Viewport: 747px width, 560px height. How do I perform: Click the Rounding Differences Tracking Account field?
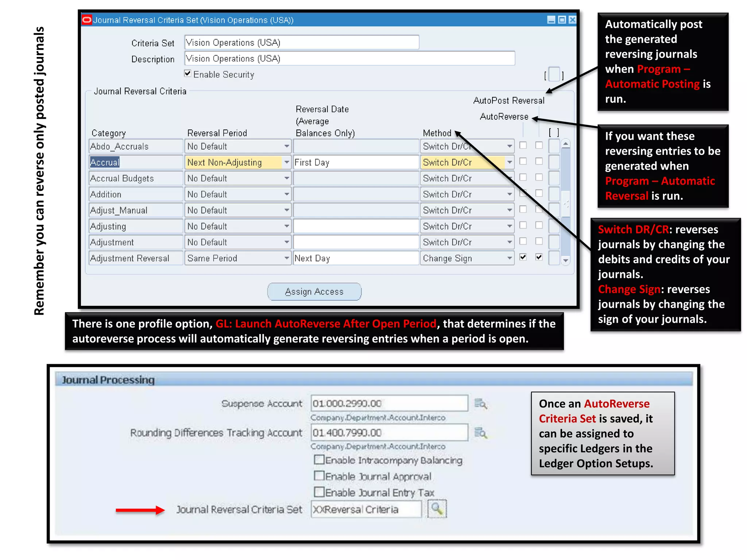389,432
